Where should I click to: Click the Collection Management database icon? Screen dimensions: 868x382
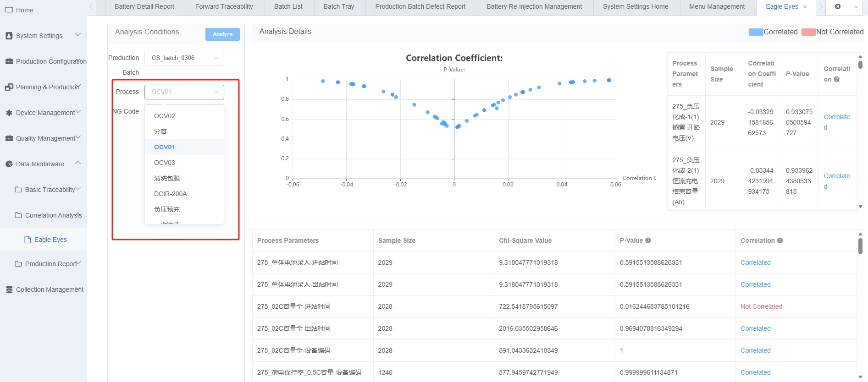coord(9,289)
